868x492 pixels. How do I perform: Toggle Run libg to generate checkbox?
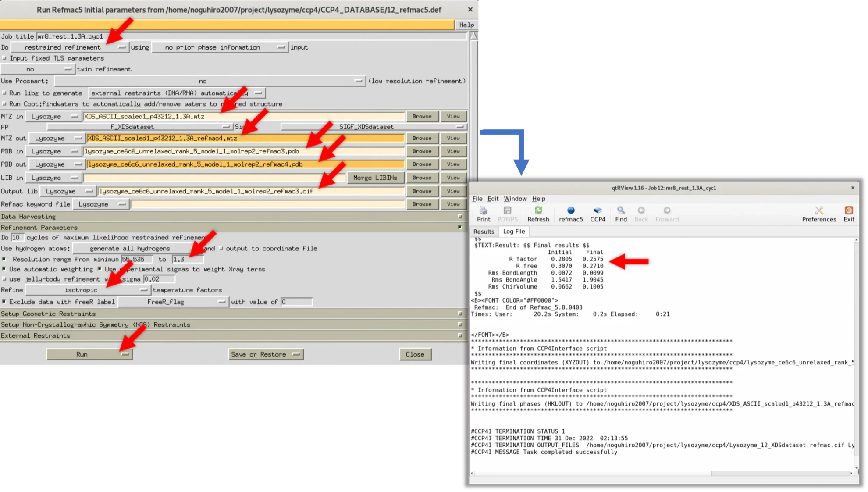point(4,93)
